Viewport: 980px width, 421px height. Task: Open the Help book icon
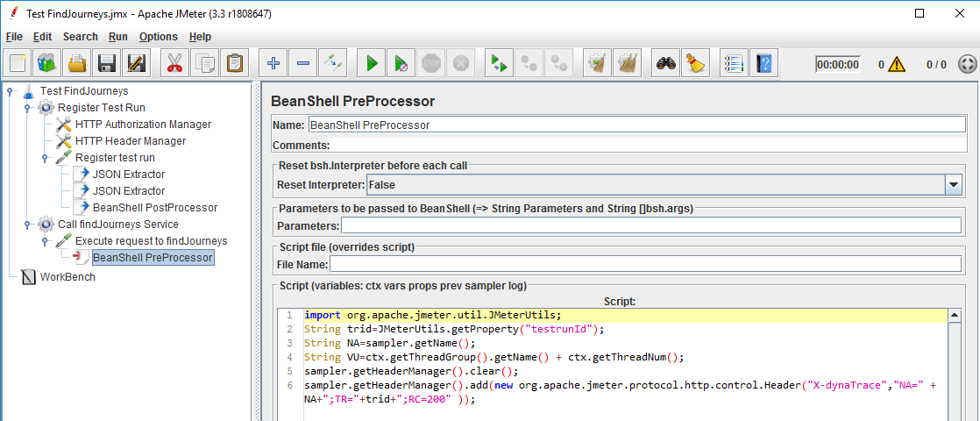coord(763,63)
